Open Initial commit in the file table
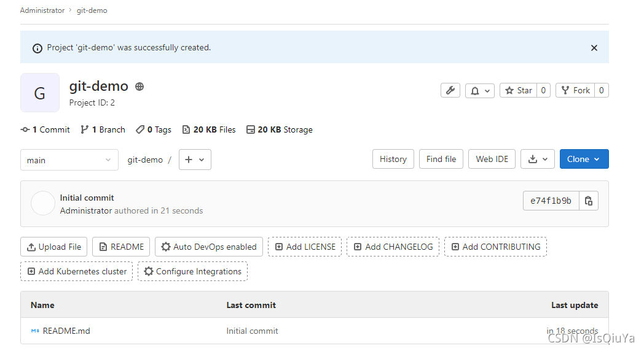644x351 pixels. click(x=252, y=331)
